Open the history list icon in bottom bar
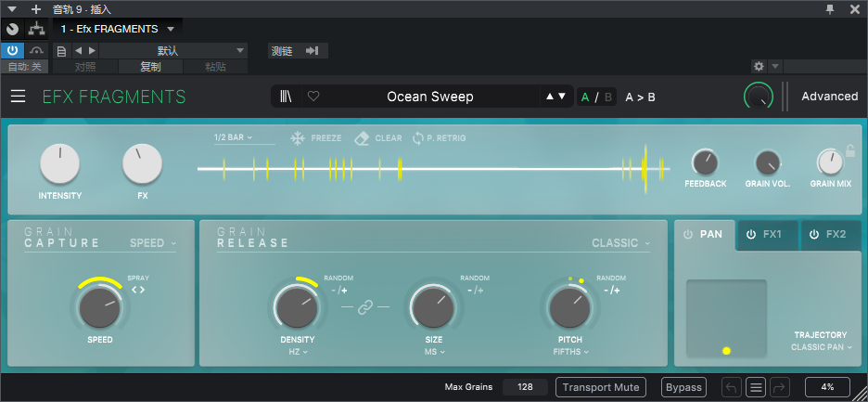Viewport: 868px width, 402px height. [756, 387]
